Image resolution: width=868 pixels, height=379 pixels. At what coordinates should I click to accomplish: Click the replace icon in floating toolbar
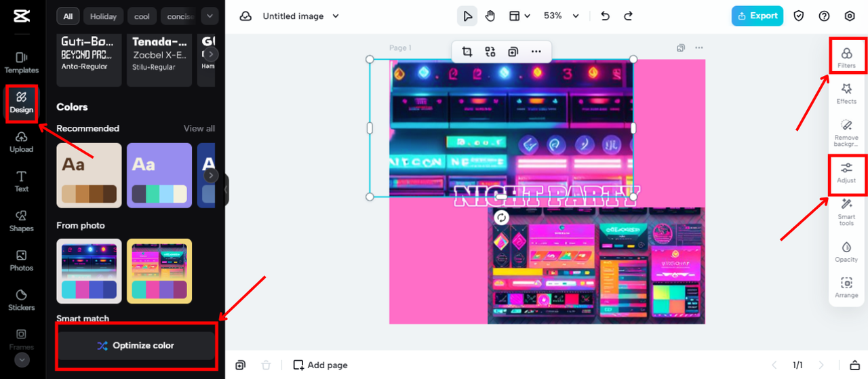click(490, 52)
